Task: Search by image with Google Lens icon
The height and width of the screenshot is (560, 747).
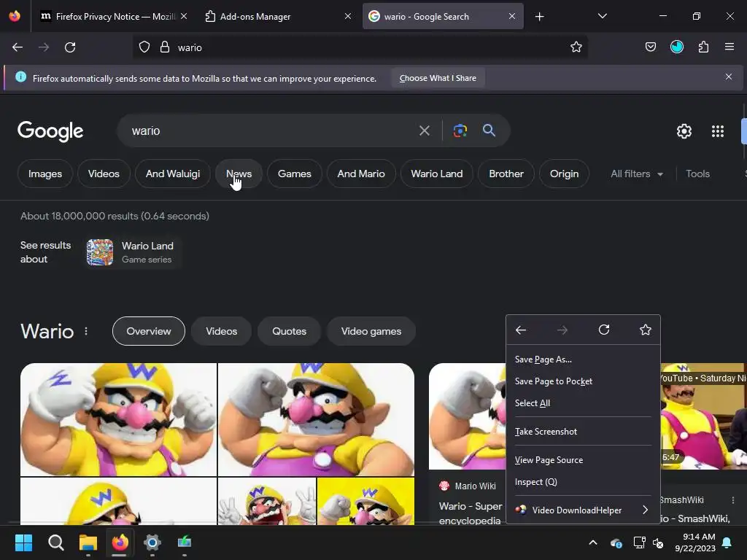Action: 460,131
